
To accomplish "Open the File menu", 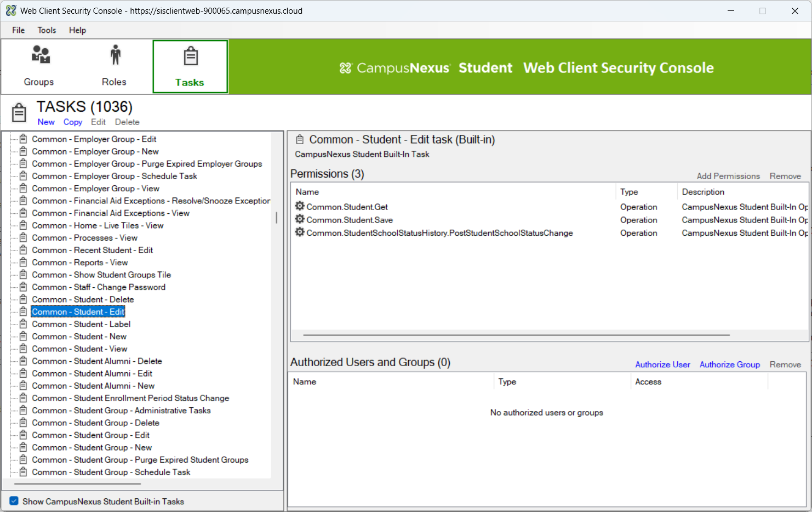I will (x=19, y=30).
